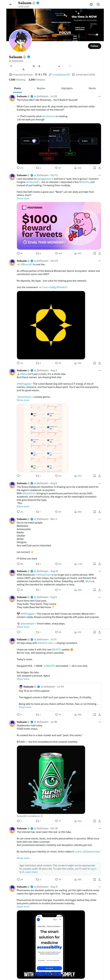Bookmark the "Gm to my web3 people" post
Image resolution: width=110 pixels, height=980 pixels.
[95, 564]
